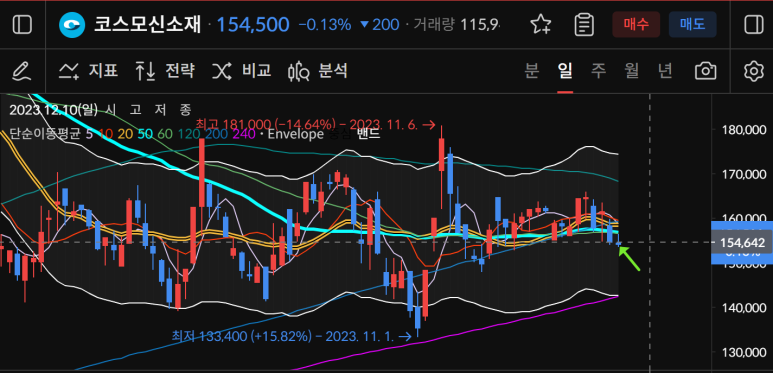Switch chart to 분 minute interval
773x373 pixels.
[x=531, y=71]
